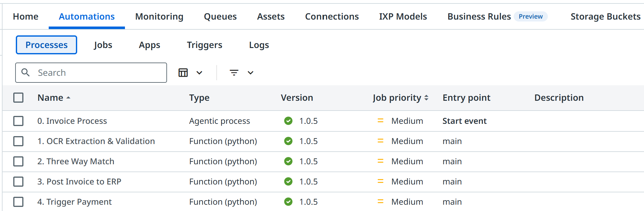Open the IXP Models tab
This screenshot has height=211, width=644.
pyautogui.click(x=403, y=16)
